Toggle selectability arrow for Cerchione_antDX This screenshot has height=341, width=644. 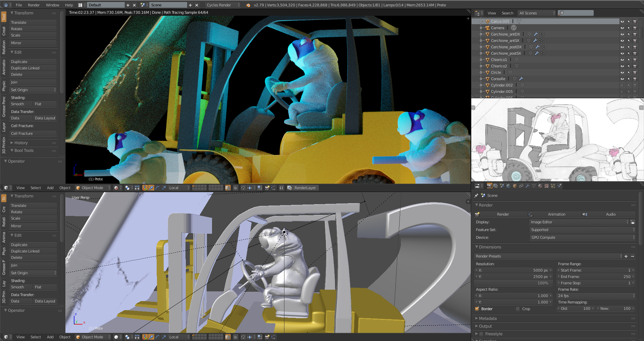pos(629,34)
